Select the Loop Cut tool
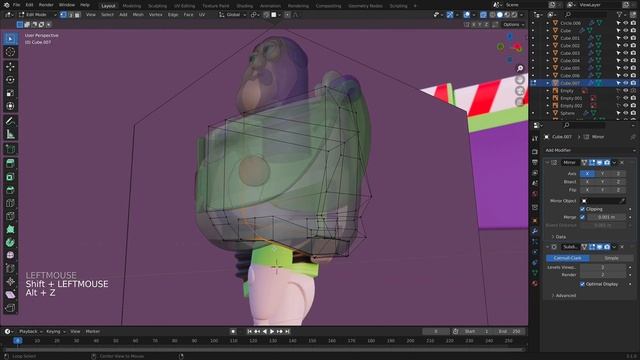640x360 pixels. [11, 203]
